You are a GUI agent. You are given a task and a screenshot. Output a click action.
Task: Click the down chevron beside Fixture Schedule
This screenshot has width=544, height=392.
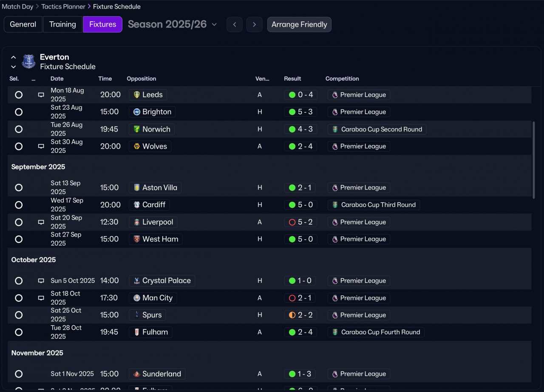(14, 67)
